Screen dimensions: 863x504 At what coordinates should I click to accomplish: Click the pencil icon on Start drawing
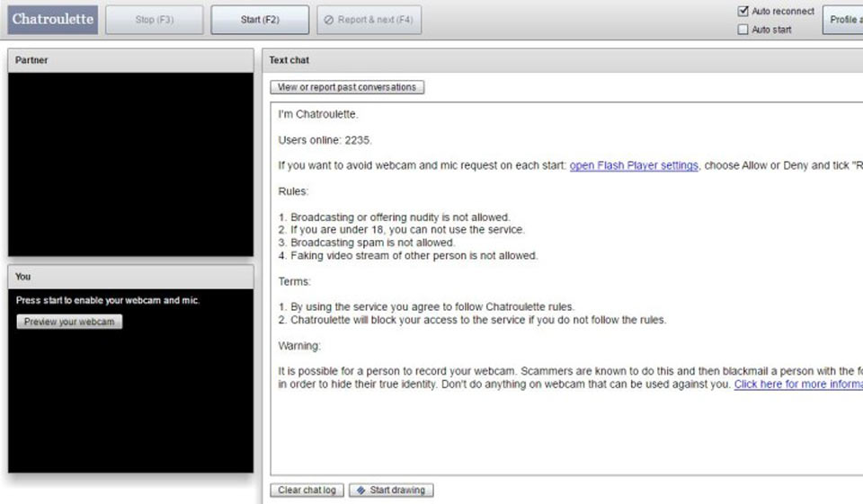tap(360, 491)
